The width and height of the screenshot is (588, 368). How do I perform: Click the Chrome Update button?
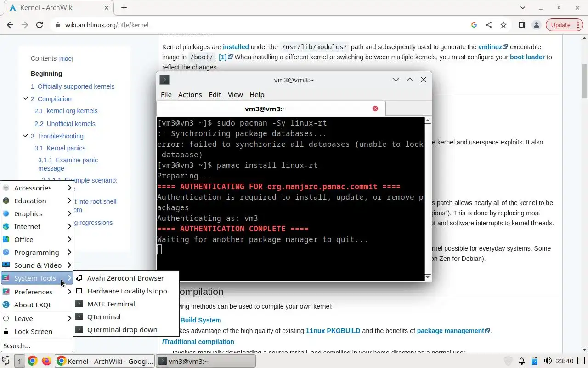tap(560, 25)
